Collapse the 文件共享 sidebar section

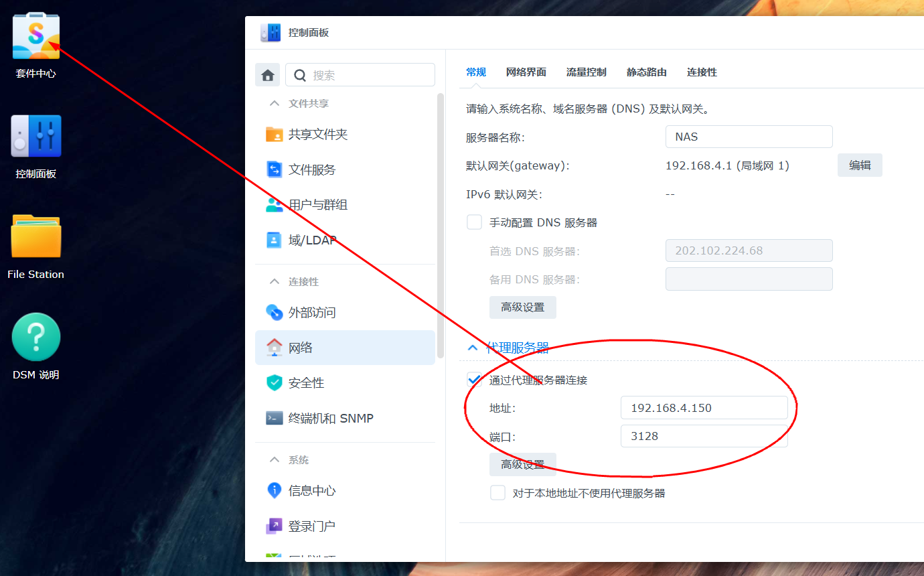pos(274,103)
